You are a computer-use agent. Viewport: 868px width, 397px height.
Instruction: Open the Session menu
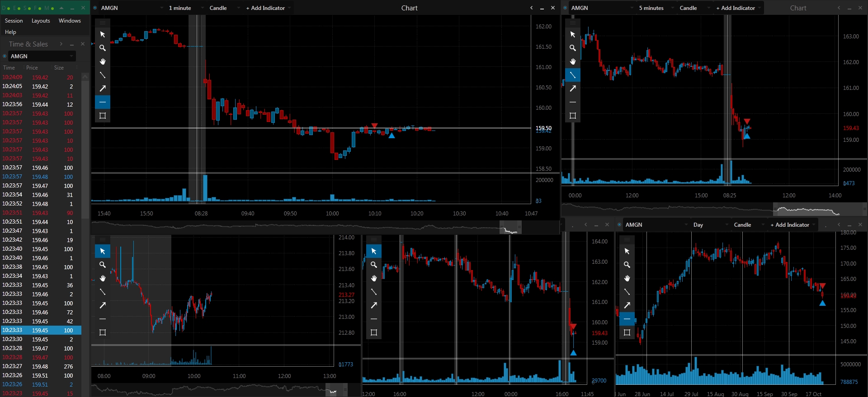pyautogui.click(x=14, y=21)
